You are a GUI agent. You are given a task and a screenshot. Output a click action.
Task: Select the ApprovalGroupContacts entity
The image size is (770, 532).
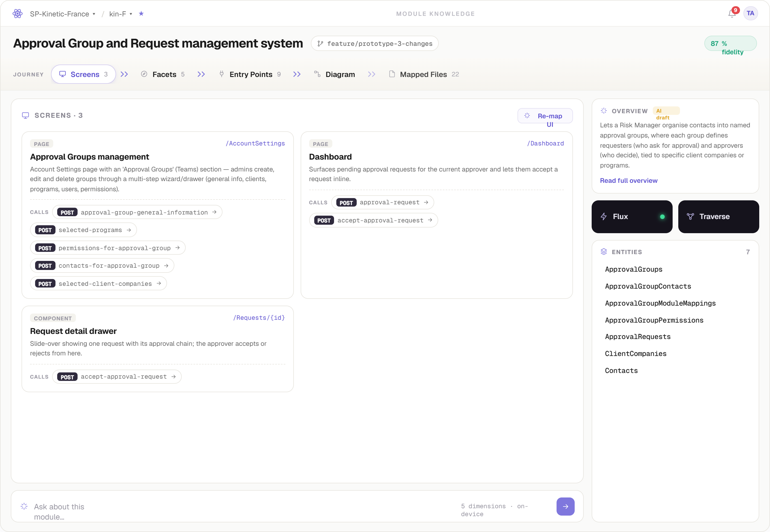(648, 286)
